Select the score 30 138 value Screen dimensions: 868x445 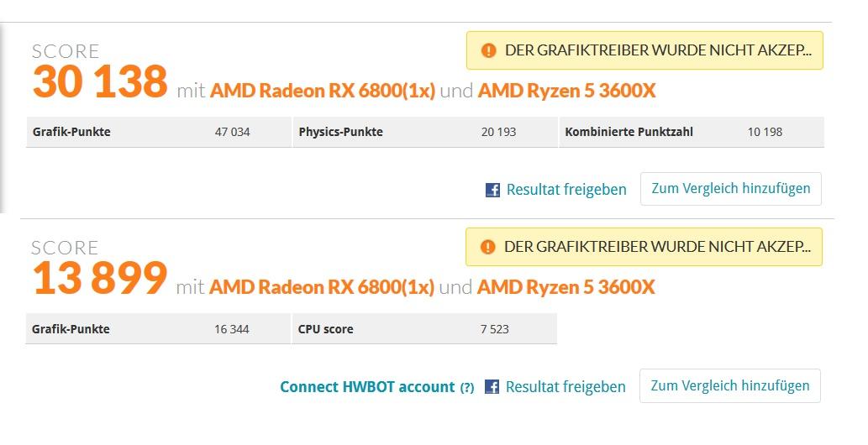coord(100,81)
